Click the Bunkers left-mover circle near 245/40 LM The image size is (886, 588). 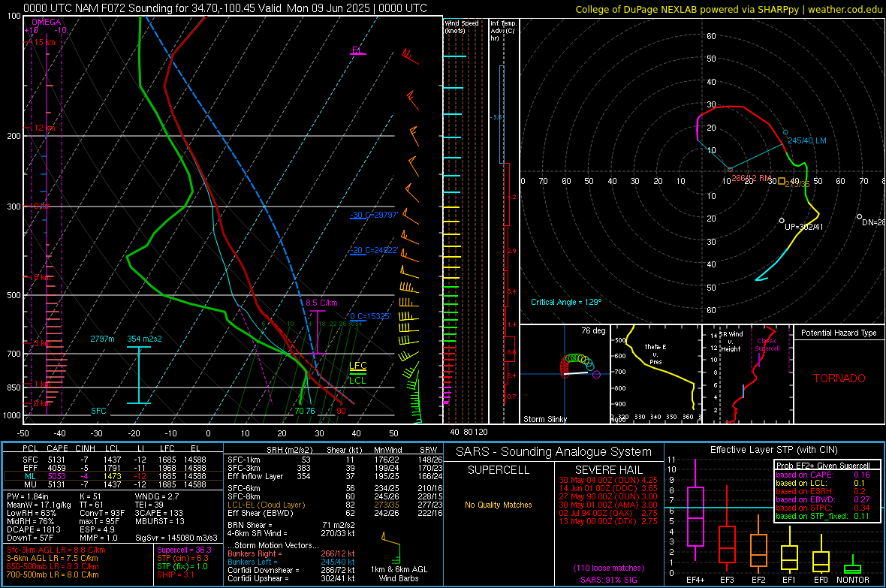click(785, 132)
